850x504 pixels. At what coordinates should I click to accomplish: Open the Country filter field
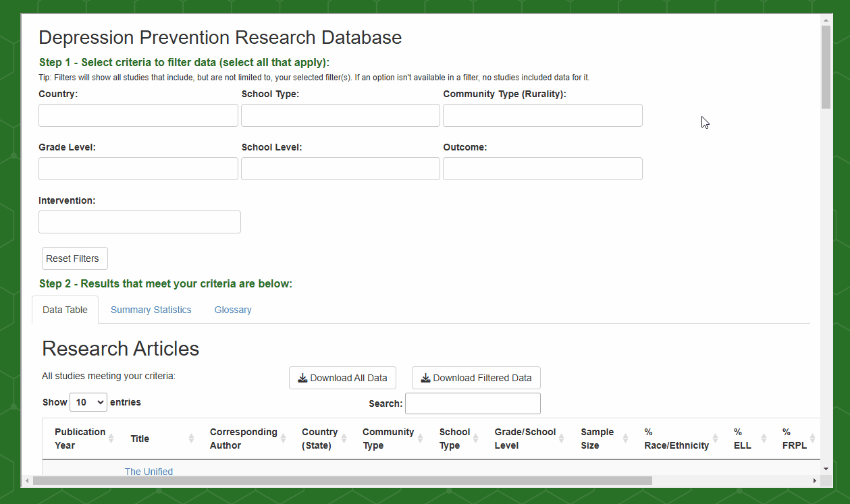pyautogui.click(x=138, y=115)
